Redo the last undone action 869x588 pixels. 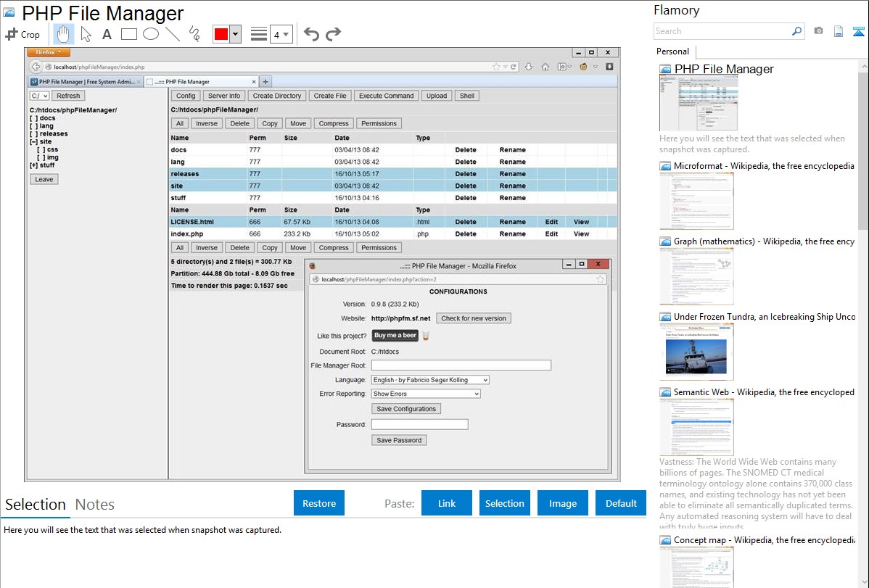(x=333, y=34)
